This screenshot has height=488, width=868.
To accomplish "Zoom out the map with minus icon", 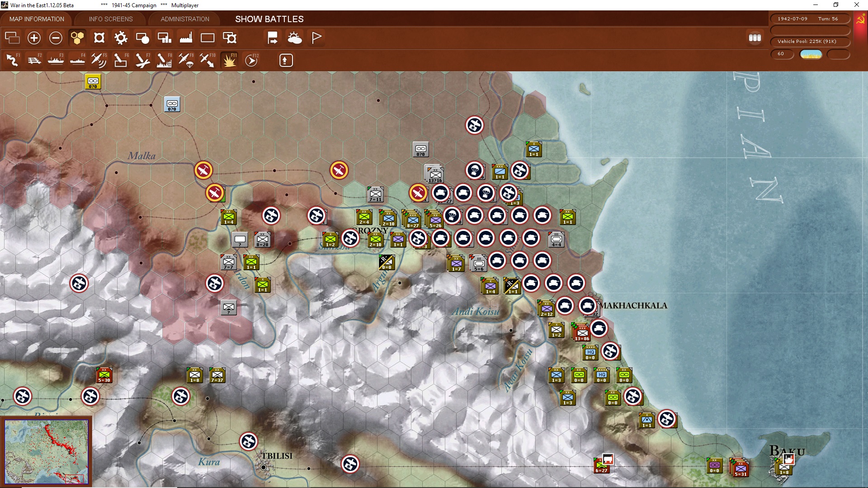I will 56,38.
